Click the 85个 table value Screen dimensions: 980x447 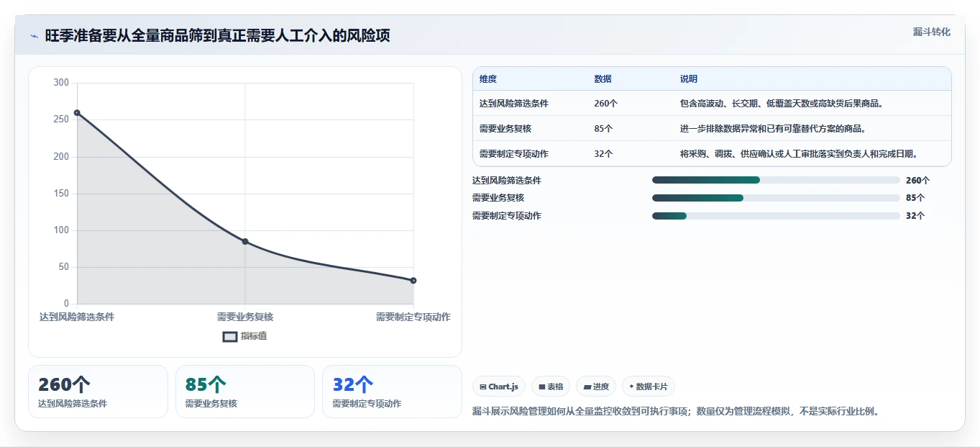604,129
